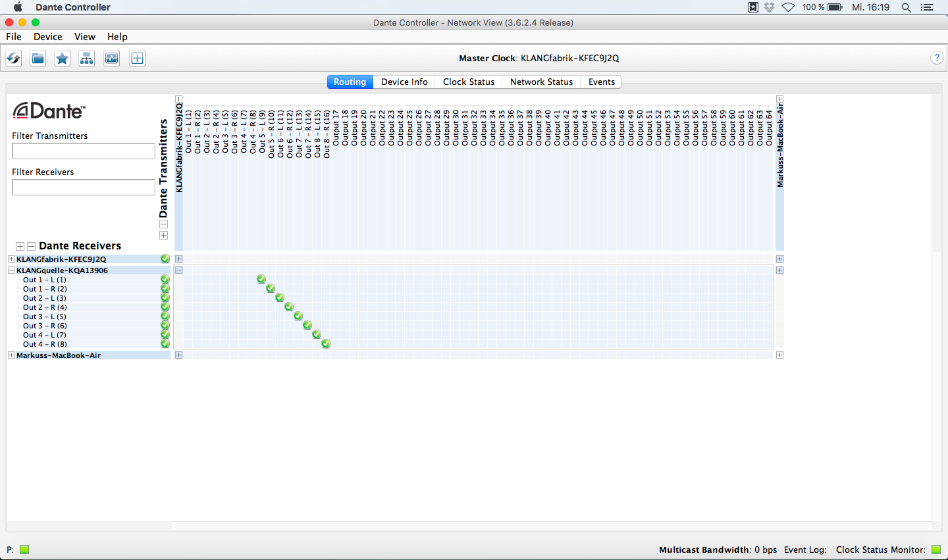Image resolution: width=948 pixels, height=560 pixels.
Task: Expand the KLANGfabrik-KFEC9J2Q receiver tree node
Action: [11, 259]
